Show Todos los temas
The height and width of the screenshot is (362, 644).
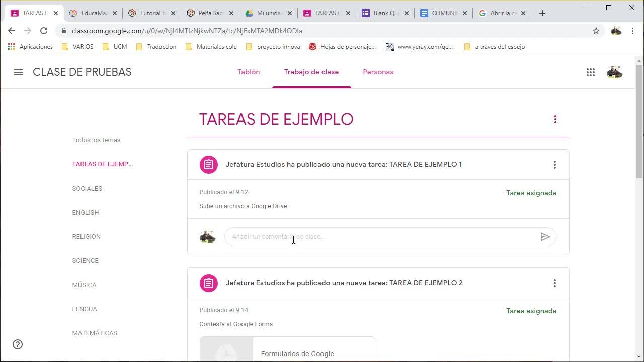click(x=96, y=140)
